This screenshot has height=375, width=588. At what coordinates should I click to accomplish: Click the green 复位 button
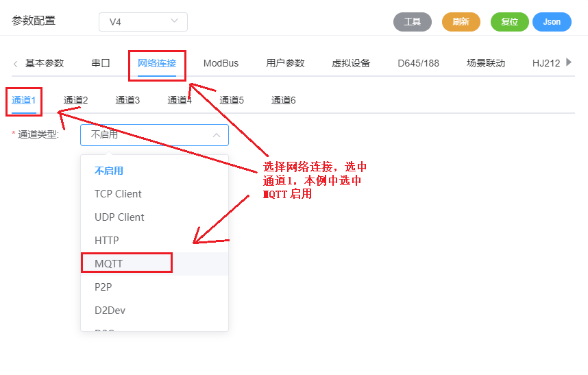pos(509,22)
